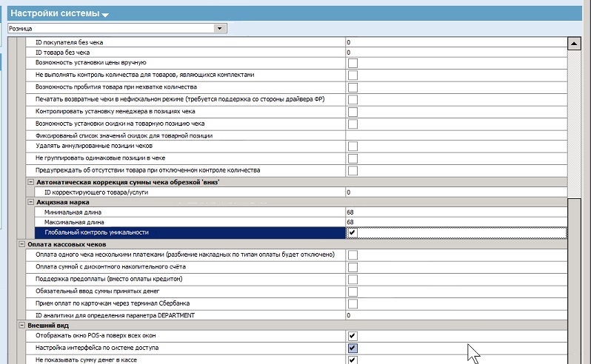
Task: Open the Розница combo box dropdown
Action: pos(220,28)
